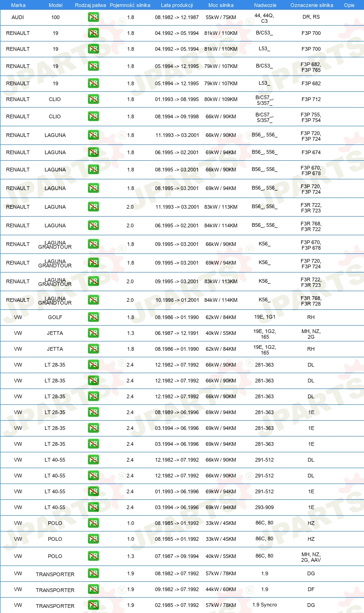Select the '1.9 Syncro' body cell

coord(264,605)
